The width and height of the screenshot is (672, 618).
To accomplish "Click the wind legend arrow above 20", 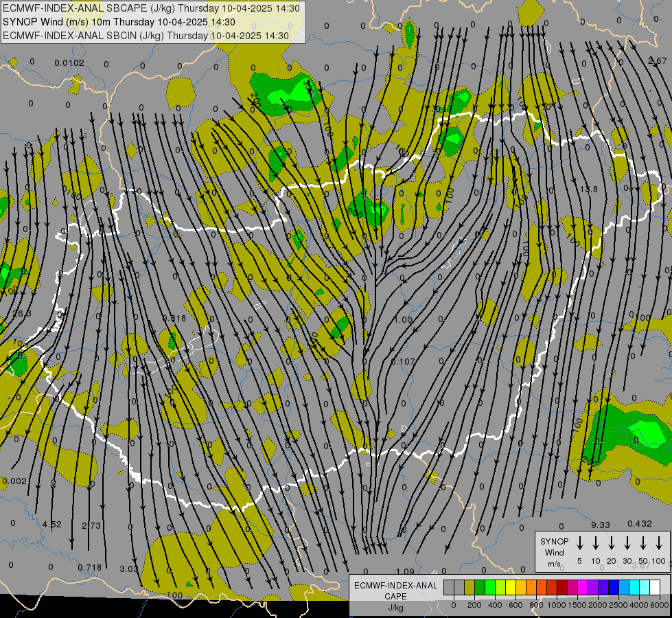I will tap(611, 543).
